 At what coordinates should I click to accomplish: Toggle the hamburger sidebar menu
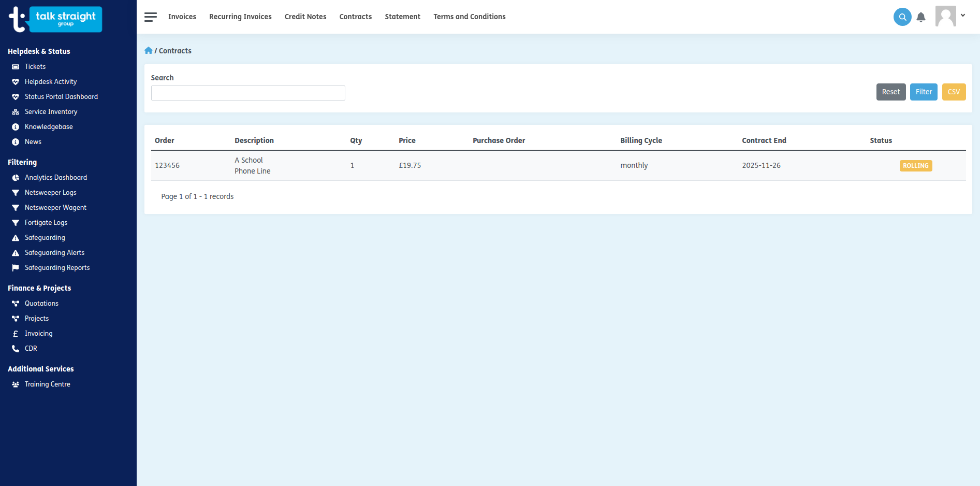click(151, 17)
